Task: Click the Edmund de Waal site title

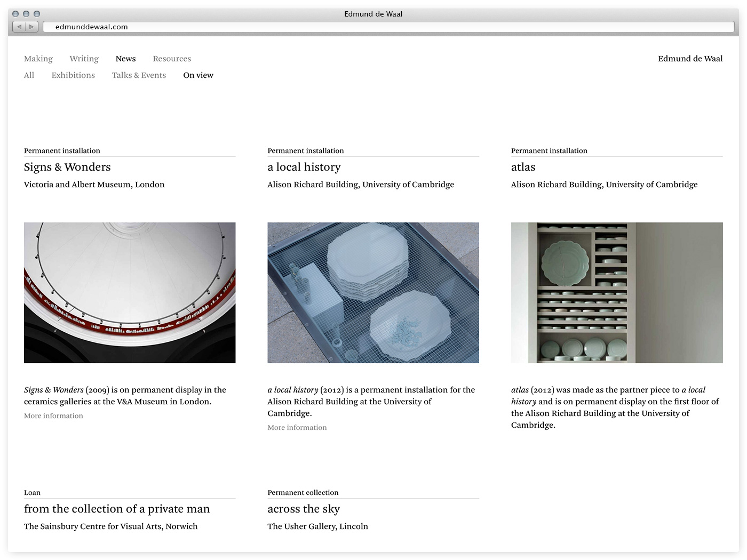Action: pos(690,59)
